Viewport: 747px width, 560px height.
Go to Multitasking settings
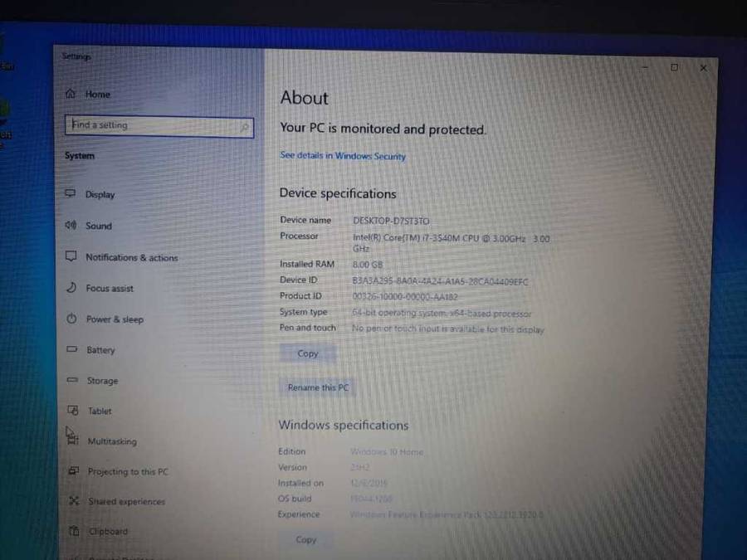(x=111, y=441)
